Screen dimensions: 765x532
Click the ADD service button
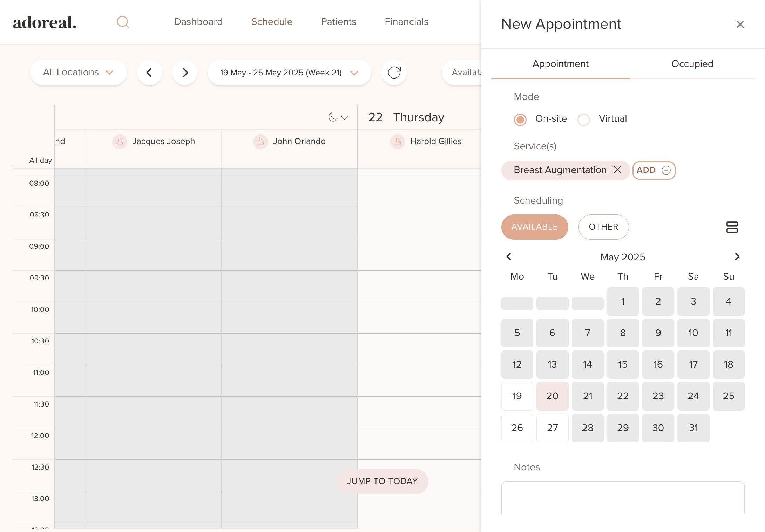(x=654, y=170)
